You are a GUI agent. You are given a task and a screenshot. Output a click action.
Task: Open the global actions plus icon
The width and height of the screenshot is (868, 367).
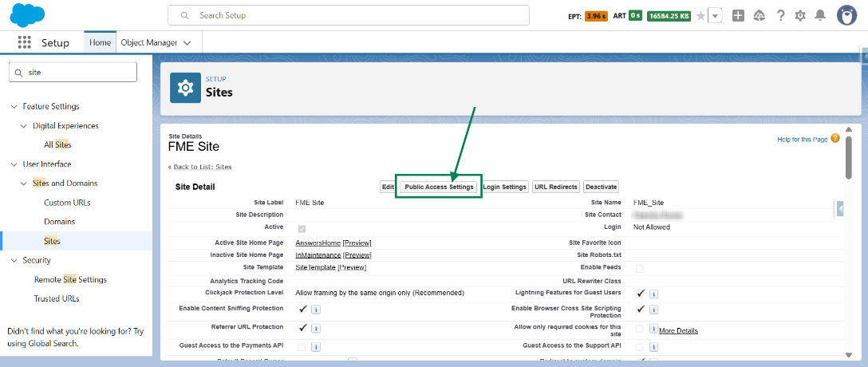tap(738, 15)
